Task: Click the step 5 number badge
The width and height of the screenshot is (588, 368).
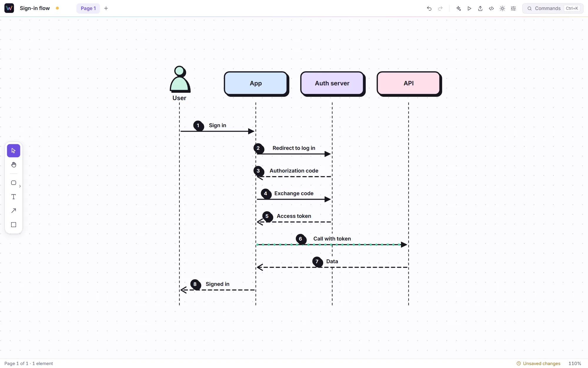Action: 267,216
